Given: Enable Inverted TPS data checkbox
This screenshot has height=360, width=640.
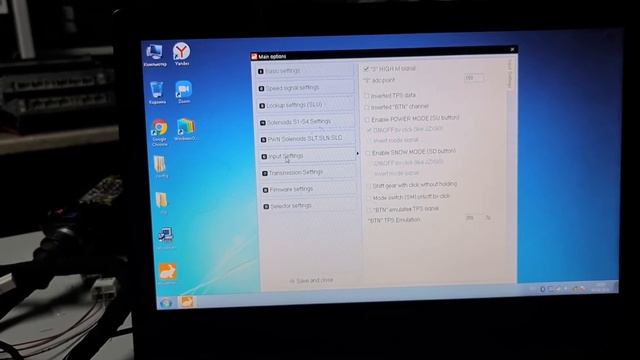Looking at the screenshot, I should 366,96.
